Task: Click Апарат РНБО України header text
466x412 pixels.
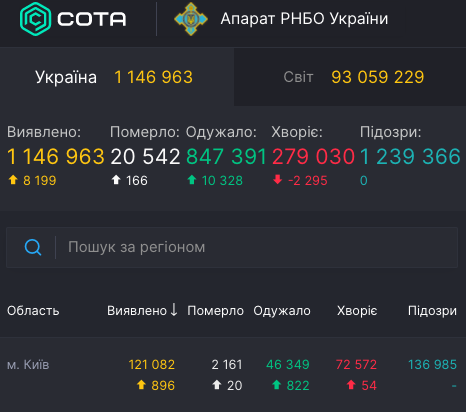Action: (x=304, y=19)
